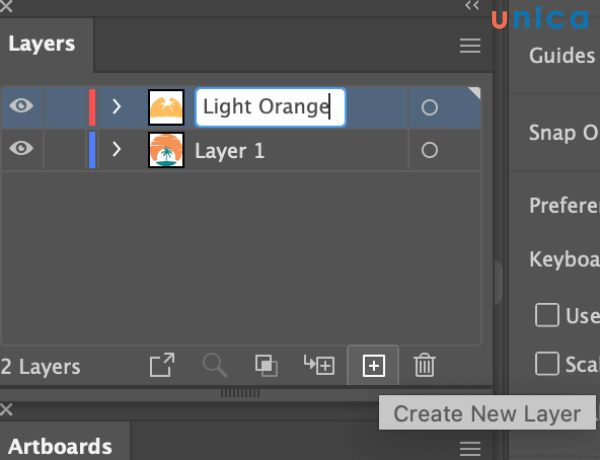Click the Delete Selection trash icon
This screenshot has height=460, width=600.
click(425, 366)
